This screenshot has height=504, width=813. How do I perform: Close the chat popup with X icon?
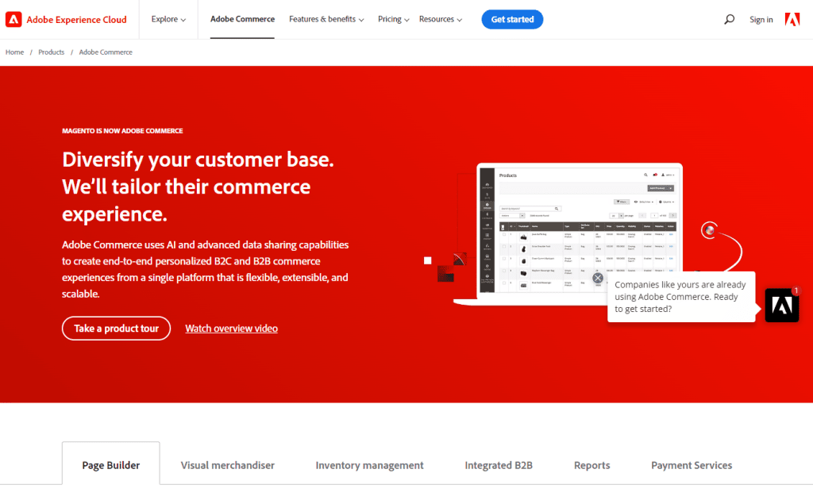tap(598, 278)
